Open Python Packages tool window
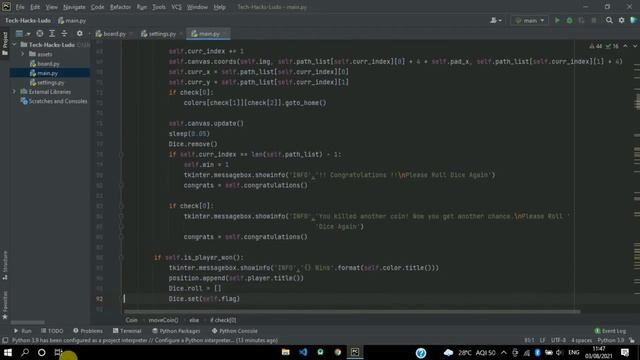 click(x=176, y=331)
